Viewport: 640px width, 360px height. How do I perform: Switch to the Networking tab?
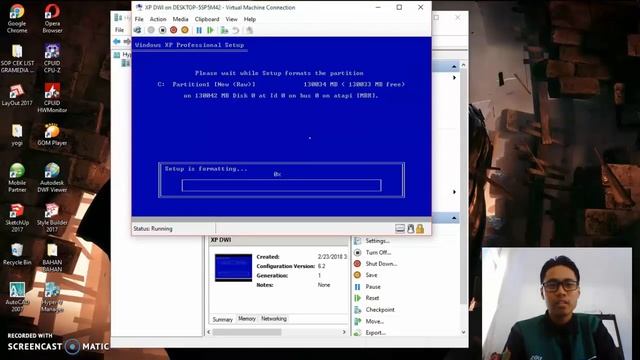click(x=274, y=319)
